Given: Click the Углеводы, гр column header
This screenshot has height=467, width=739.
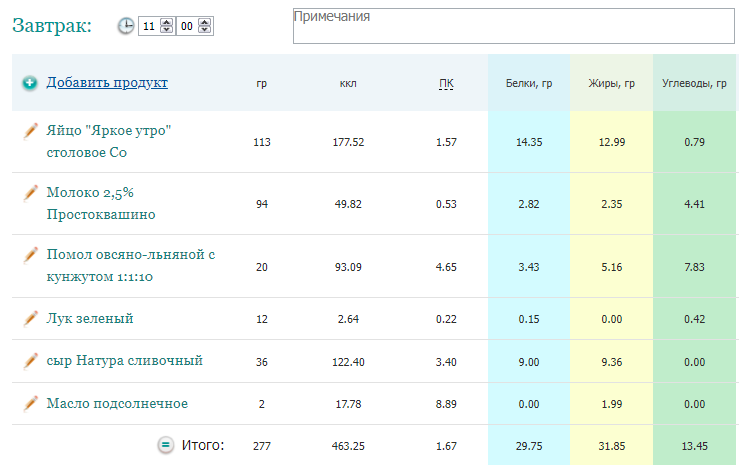Looking at the screenshot, I should pos(694,83).
